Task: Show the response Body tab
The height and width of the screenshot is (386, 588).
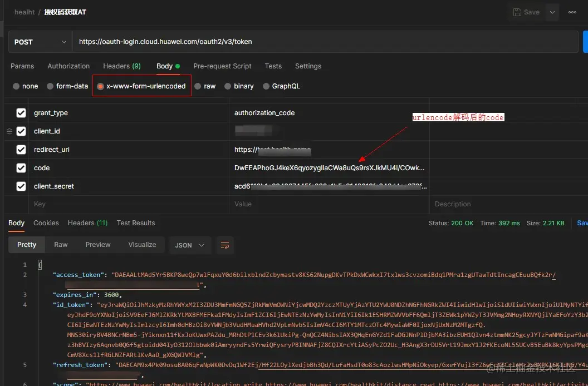Action: tap(17, 223)
